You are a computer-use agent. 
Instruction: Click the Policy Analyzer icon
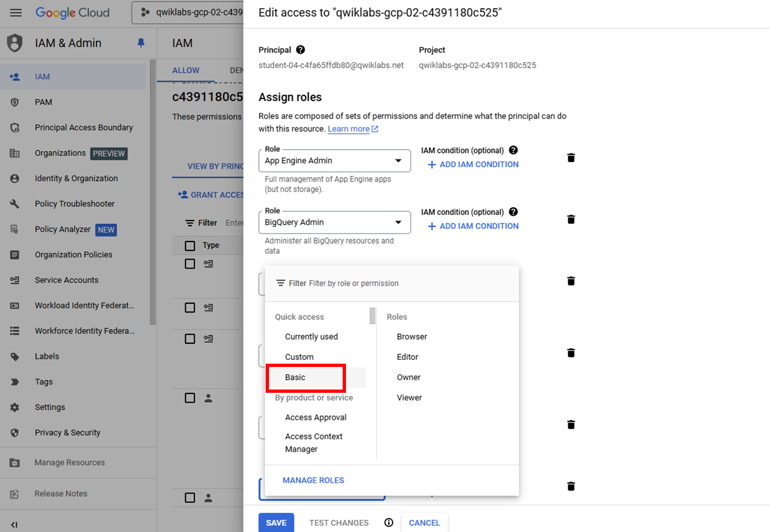(15, 229)
